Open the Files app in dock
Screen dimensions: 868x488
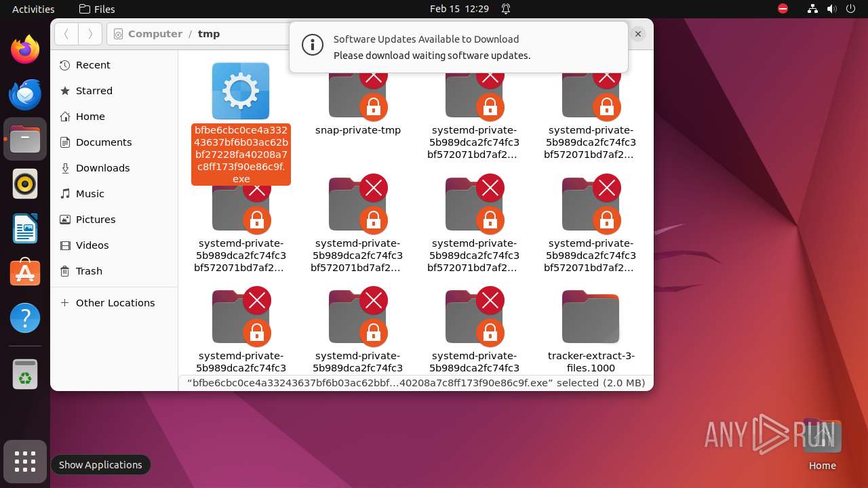click(25, 139)
